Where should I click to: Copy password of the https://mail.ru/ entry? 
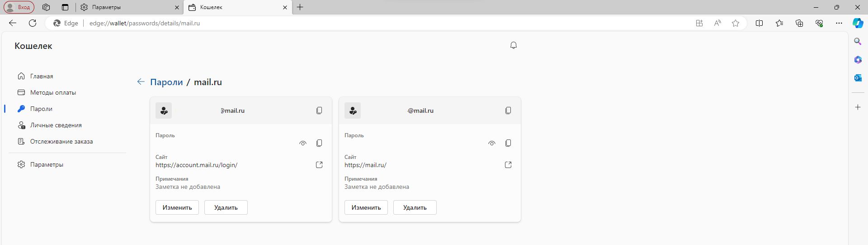(508, 143)
